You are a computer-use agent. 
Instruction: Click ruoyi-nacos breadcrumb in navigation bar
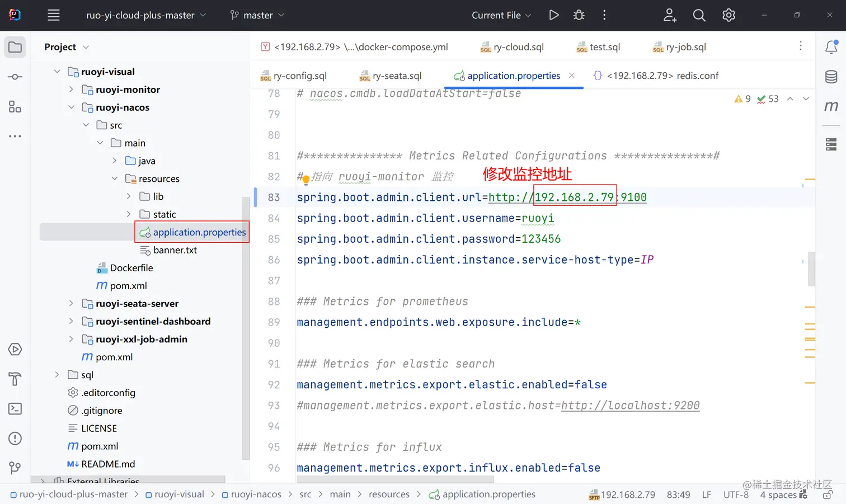tap(252, 494)
